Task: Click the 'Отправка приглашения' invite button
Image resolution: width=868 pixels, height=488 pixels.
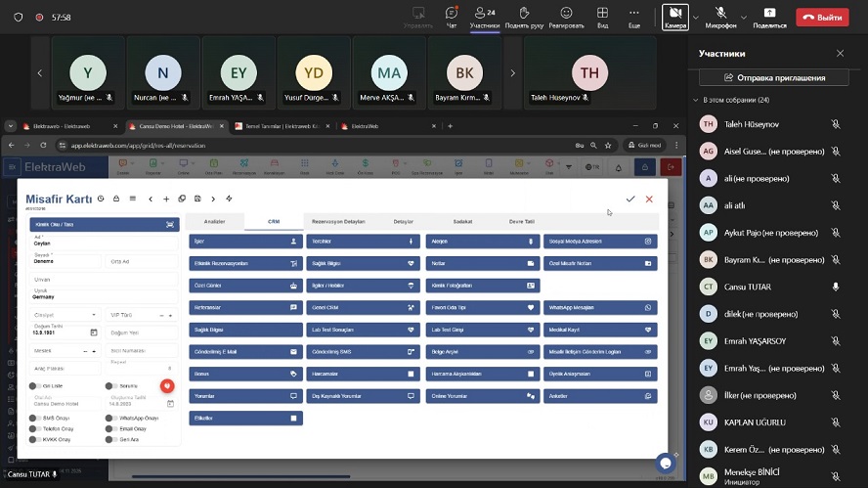Action: (772, 77)
